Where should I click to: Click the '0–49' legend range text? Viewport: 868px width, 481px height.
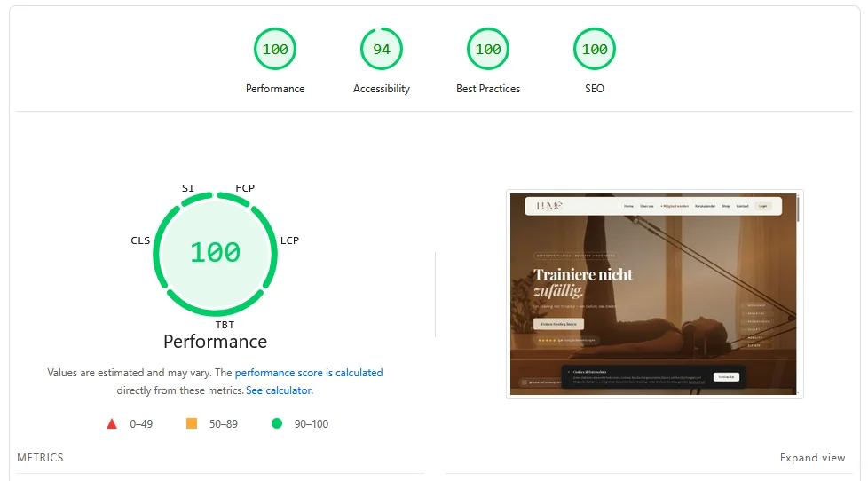[141, 424]
